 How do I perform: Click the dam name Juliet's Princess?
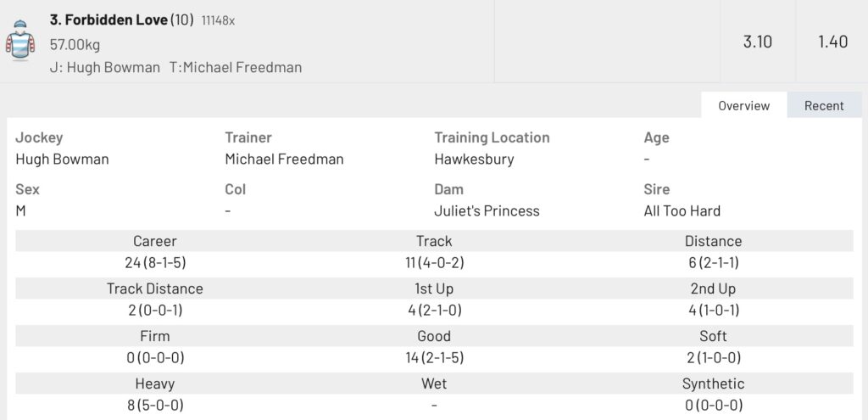click(x=487, y=210)
